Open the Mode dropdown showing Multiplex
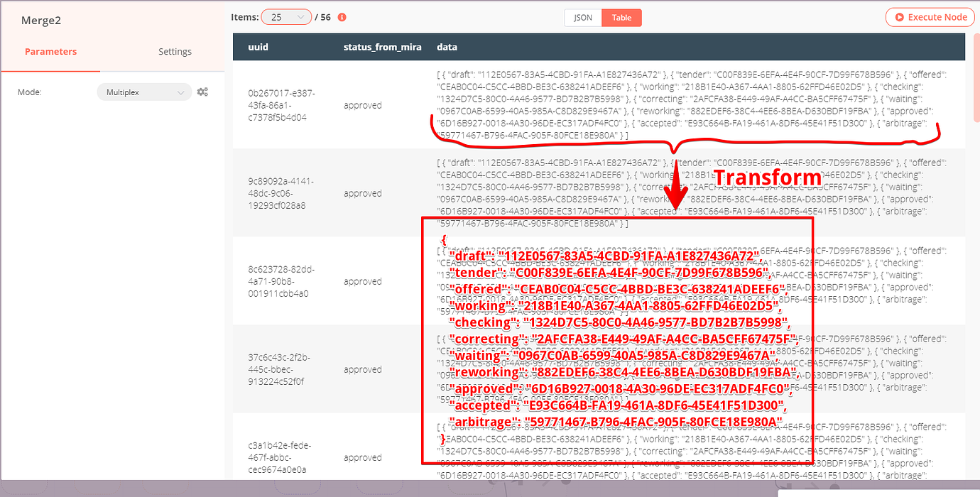This screenshot has height=497, width=980. click(x=144, y=92)
